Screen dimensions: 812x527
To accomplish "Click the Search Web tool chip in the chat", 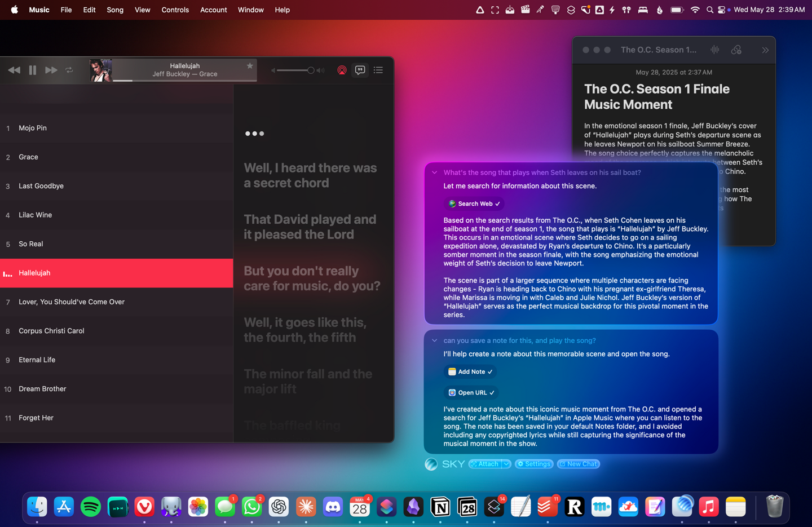I will pyautogui.click(x=474, y=203).
